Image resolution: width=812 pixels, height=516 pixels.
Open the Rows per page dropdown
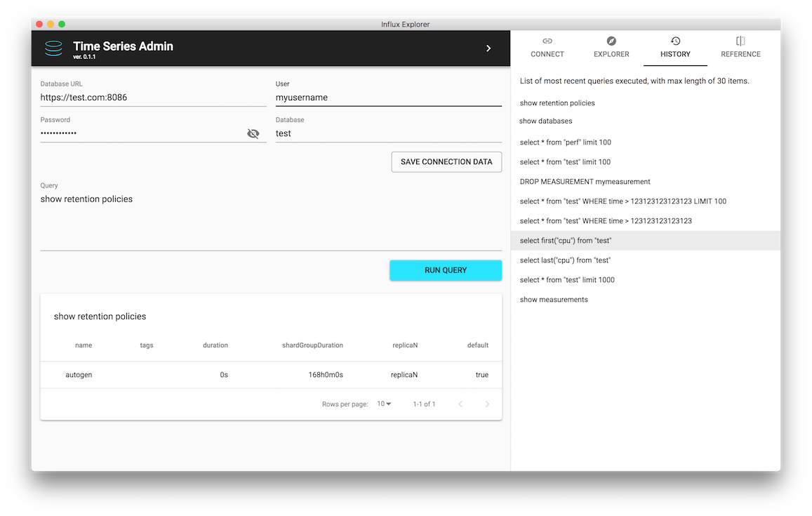pos(384,404)
